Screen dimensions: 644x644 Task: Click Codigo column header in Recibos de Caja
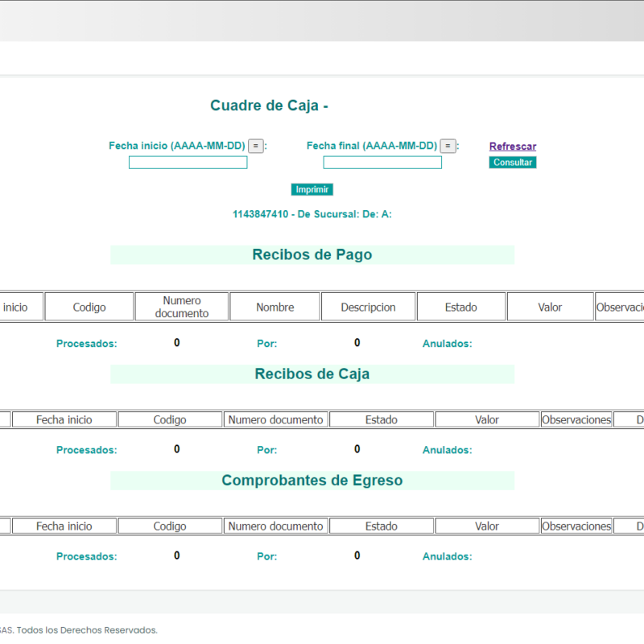point(170,419)
